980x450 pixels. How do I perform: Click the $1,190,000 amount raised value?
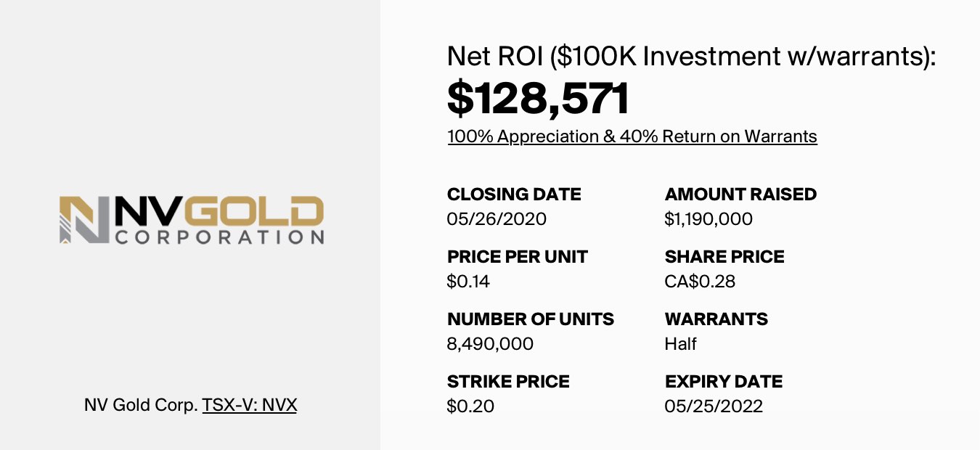[x=709, y=219]
